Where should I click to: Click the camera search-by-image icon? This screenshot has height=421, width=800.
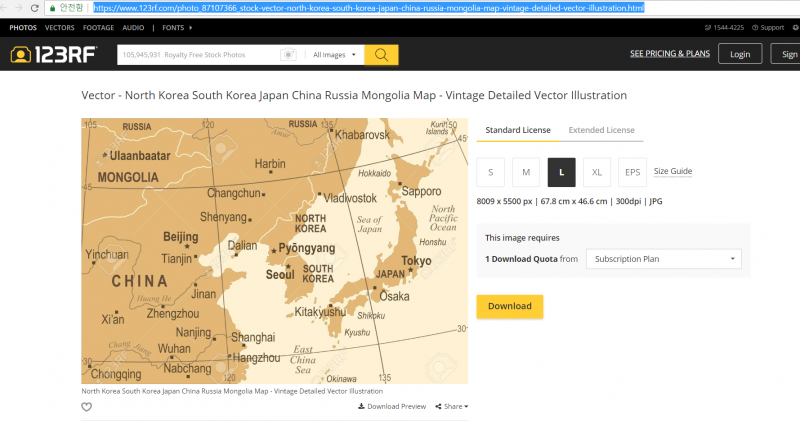(289, 55)
